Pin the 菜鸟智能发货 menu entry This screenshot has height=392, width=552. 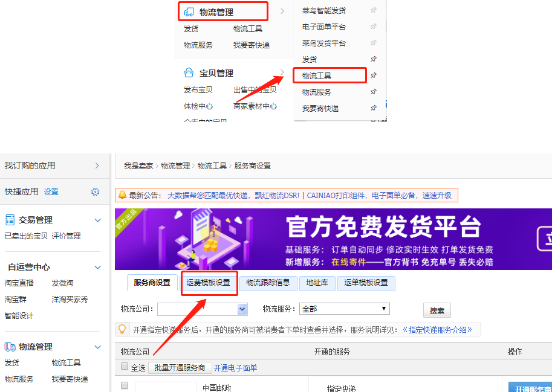click(374, 10)
